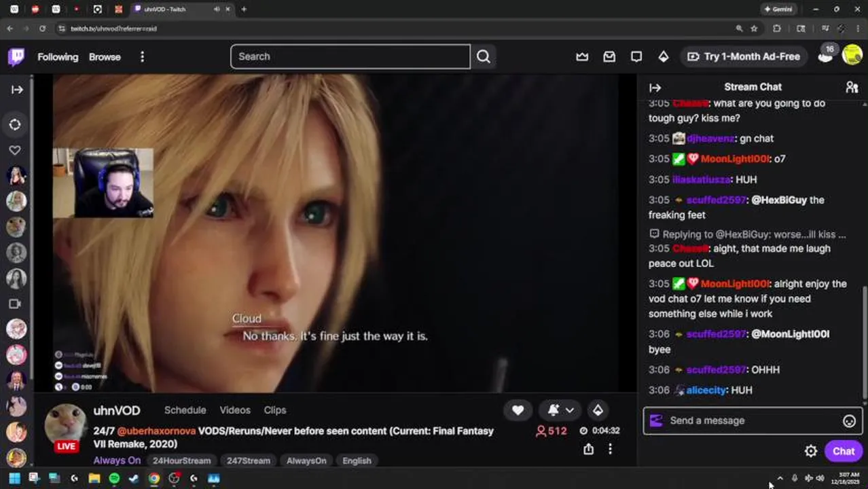868x489 pixels.
Task: Click the uhnVOD channel name
Action: coord(117,411)
